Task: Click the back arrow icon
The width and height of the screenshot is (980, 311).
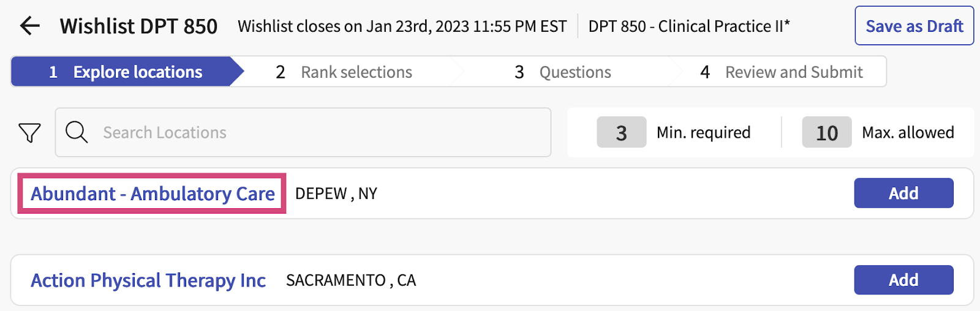Action: click(x=29, y=26)
